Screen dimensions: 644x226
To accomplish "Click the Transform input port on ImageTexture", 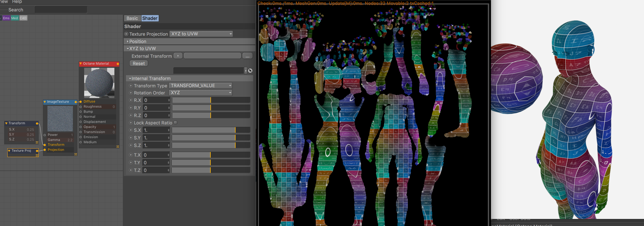I will [45, 145].
